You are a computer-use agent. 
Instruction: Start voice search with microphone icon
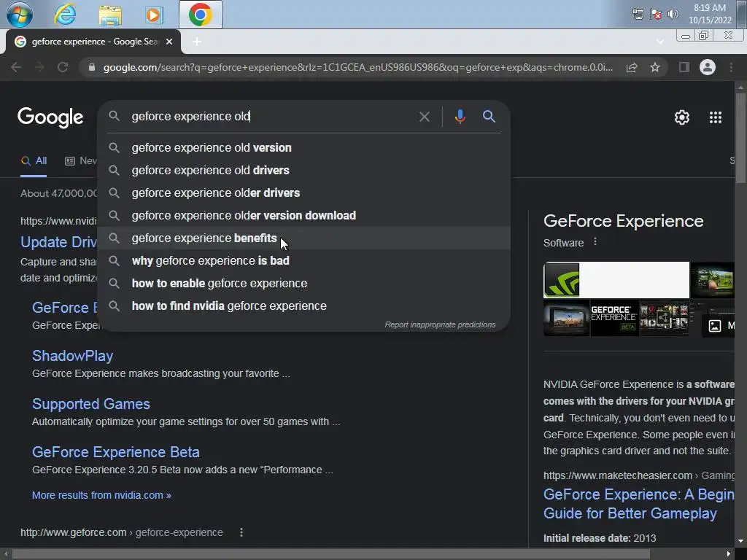coord(460,117)
